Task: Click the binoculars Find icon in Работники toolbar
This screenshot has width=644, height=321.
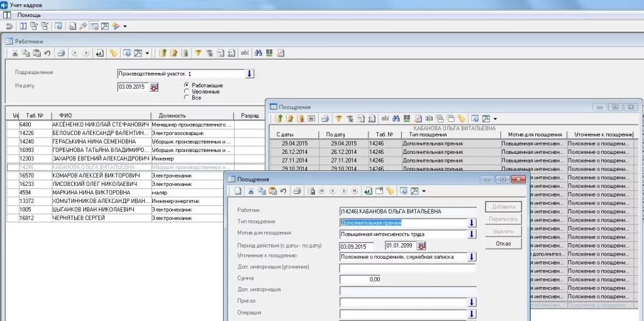Action: [258, 53]
